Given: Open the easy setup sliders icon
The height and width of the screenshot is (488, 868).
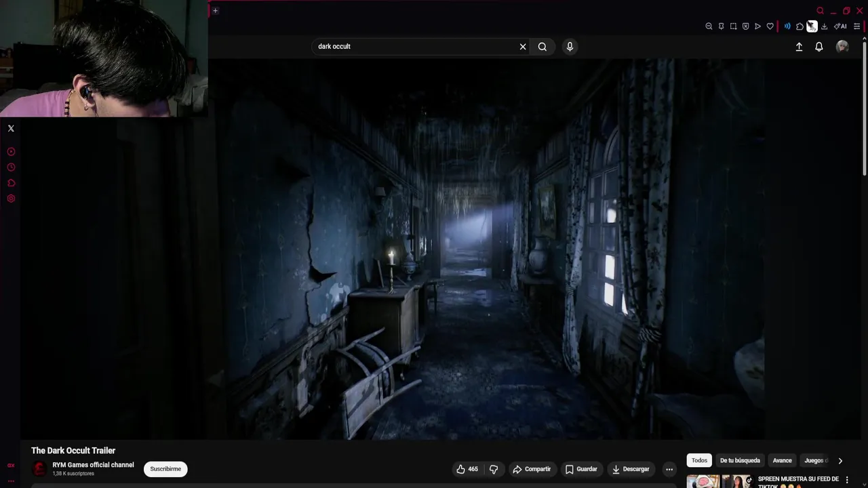Looking at the screenshot, I should [857, 26].
